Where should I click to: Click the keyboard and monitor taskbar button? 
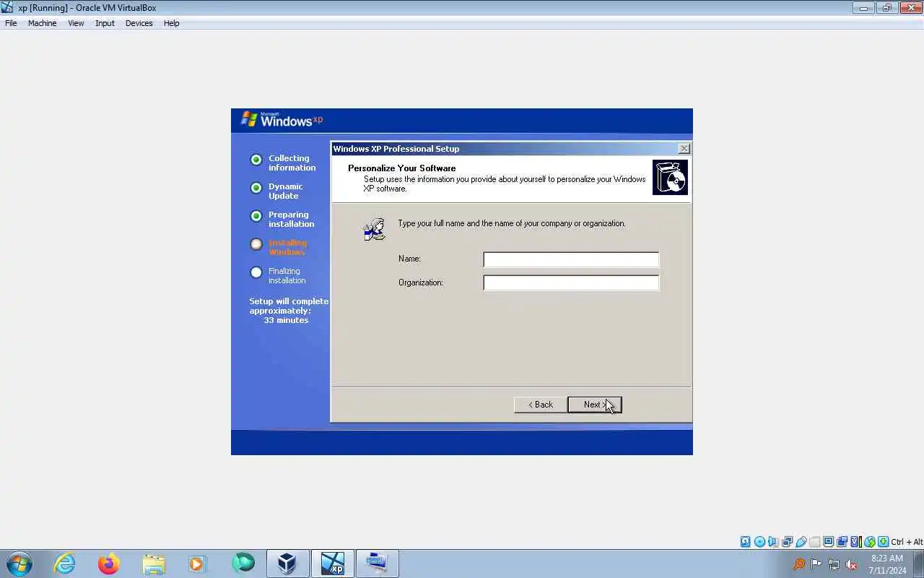coord(378,564)
